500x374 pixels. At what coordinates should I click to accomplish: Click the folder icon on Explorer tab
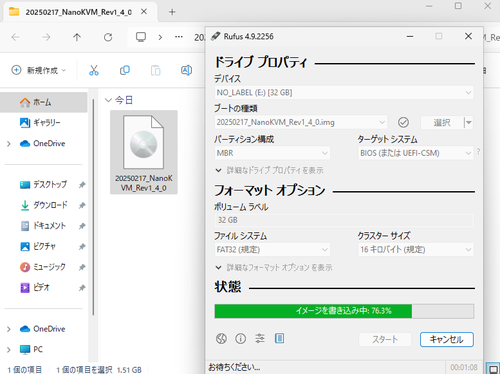tap(14, 12)
